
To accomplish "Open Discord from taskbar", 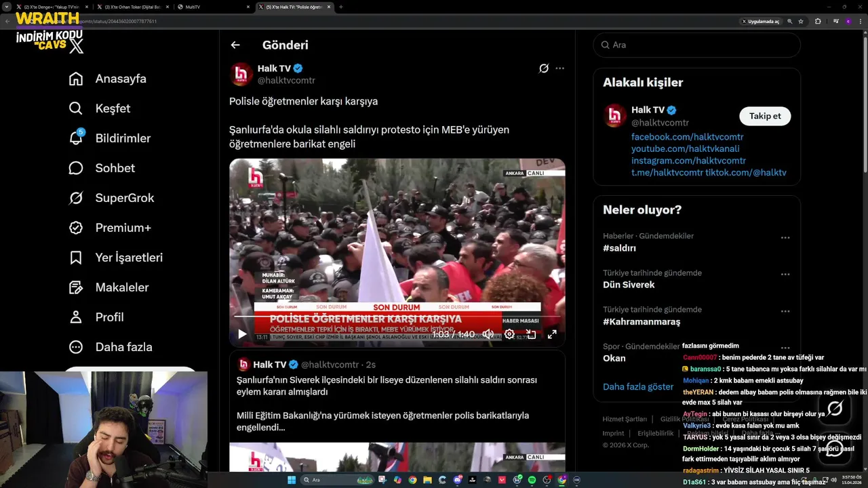I will 457,480.
